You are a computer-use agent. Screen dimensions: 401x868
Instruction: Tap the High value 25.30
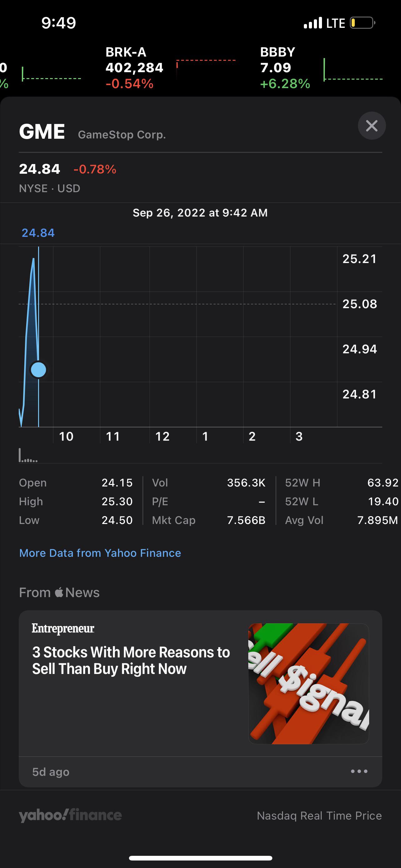tap(117, 501)
